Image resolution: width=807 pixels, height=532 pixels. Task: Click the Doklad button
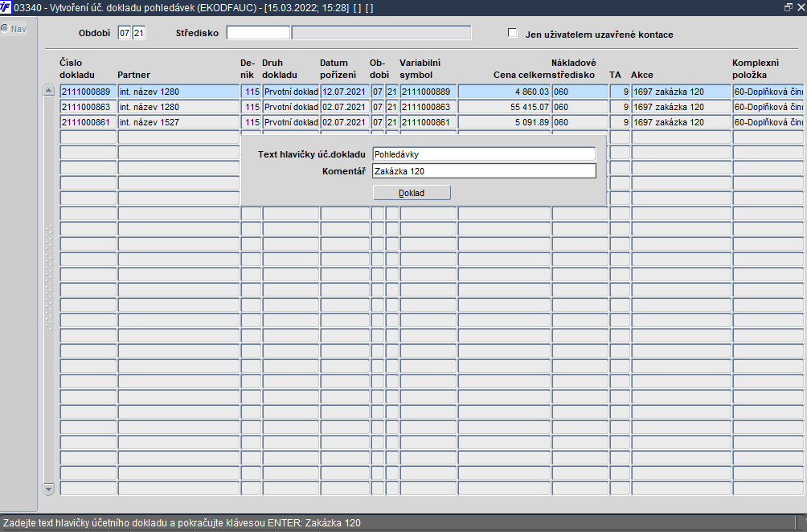click(x=412, y=193)
